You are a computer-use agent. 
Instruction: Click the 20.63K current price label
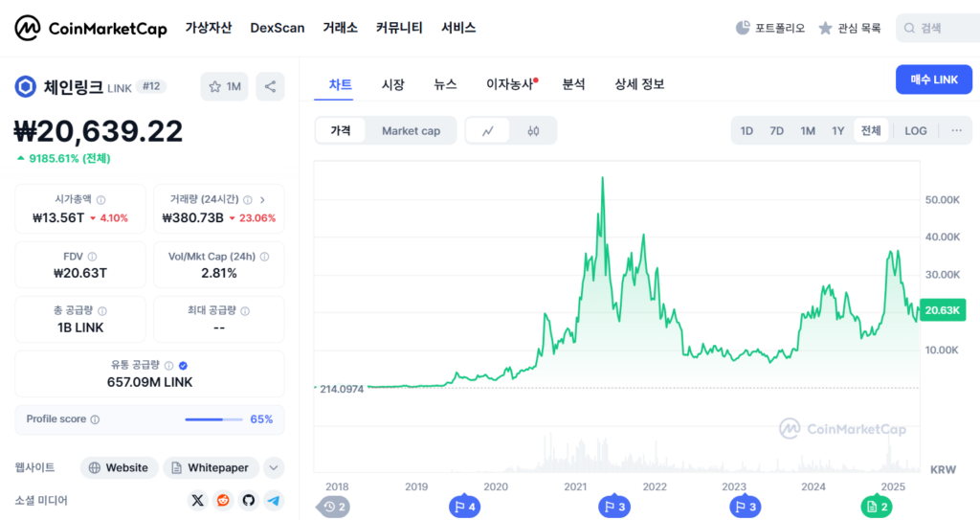point(943,310)
